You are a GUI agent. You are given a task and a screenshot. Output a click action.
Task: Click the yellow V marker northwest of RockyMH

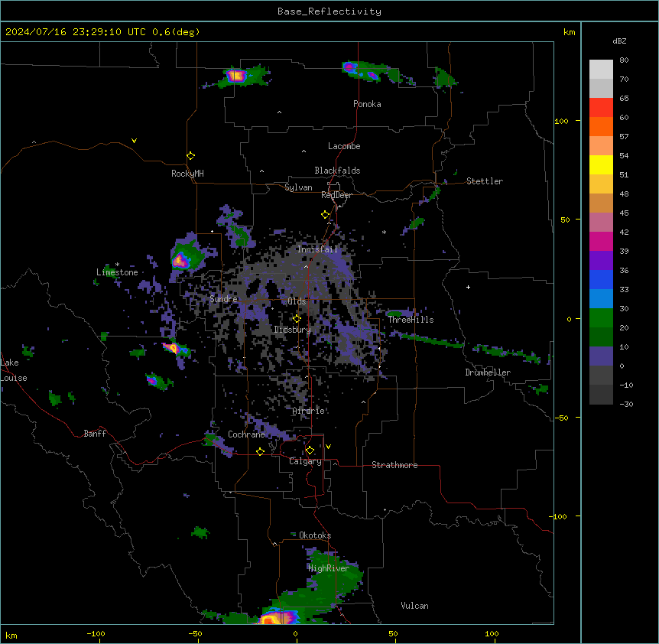134,141
